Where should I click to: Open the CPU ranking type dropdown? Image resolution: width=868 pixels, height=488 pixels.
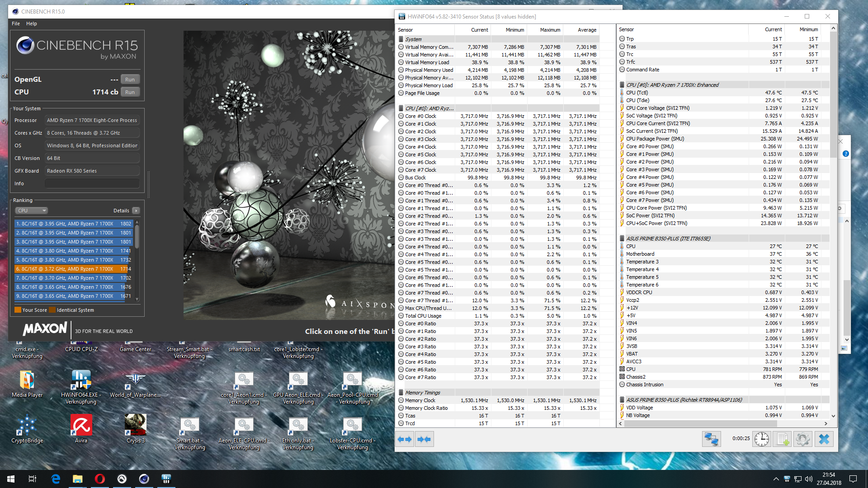32,211
